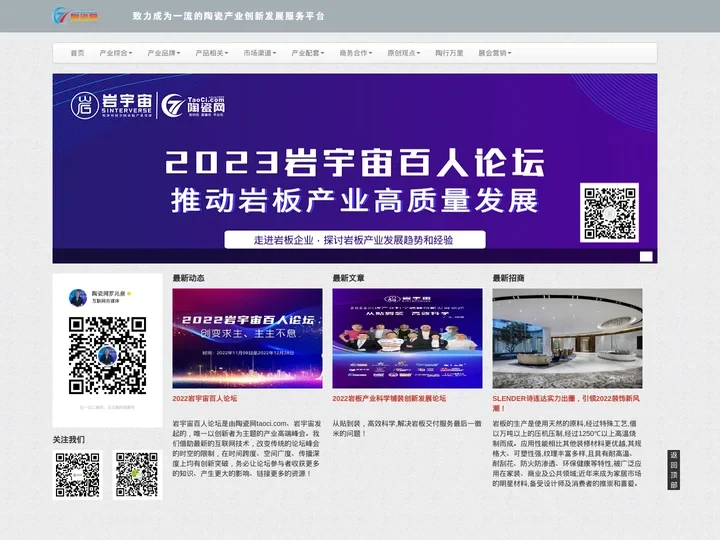
Task: Click the 岩板的生产是使用天然的原料 description paragraph
Action: (567, 454)
